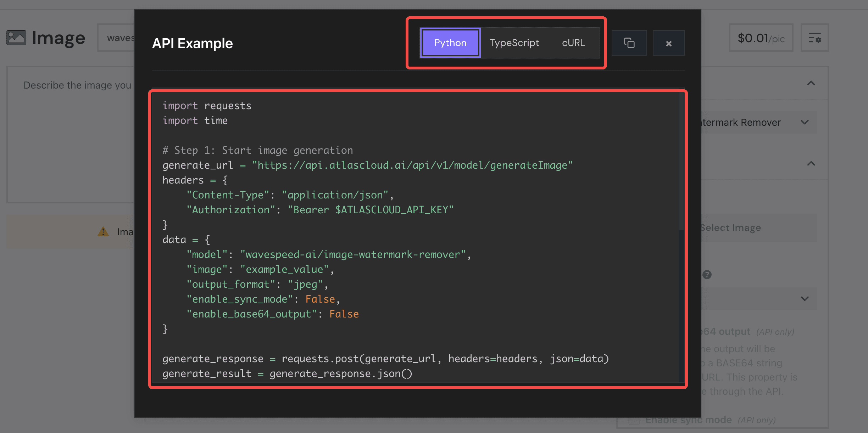The height and width of the screenshot is (433, 868).
Task: Collapse the top right panel chevron
Action: coord(811,83)
